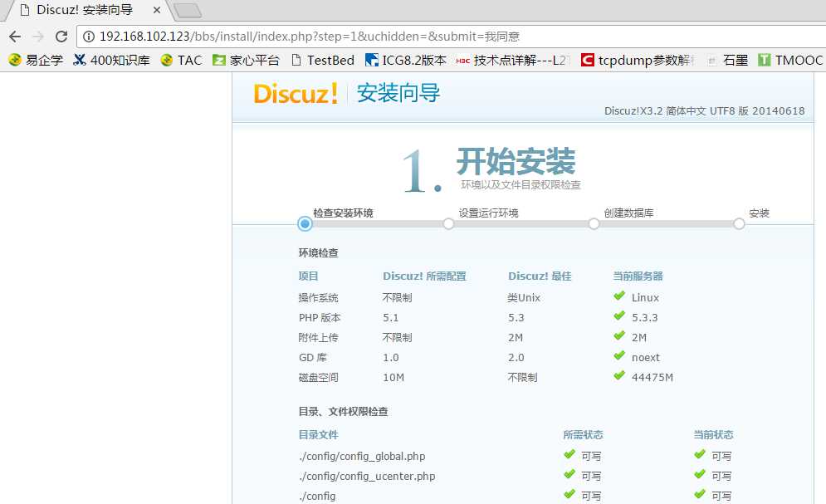Screen dimensions: 826x504
Task: Click the 10M disk space requirement
Action: tap(393, 378)
